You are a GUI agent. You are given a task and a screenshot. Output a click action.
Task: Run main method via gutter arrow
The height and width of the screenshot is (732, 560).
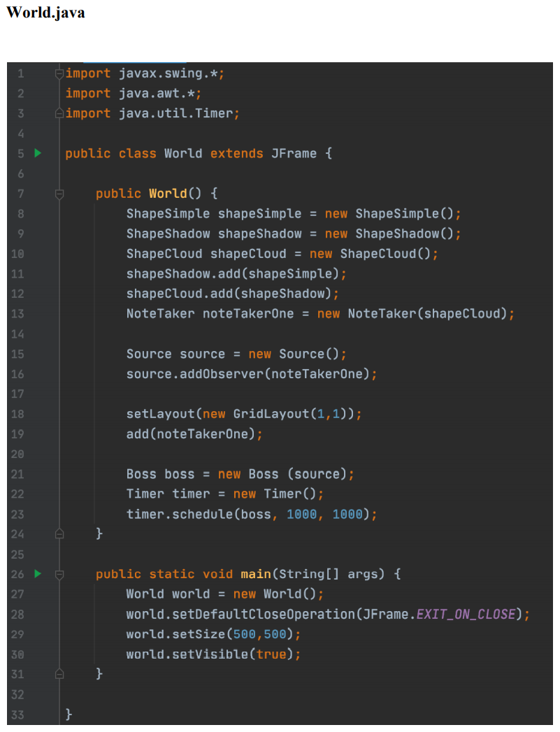[38, 574]
